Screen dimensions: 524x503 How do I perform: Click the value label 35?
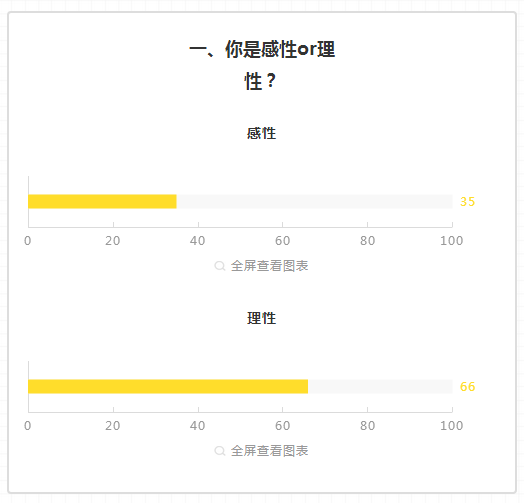[468, 202]
